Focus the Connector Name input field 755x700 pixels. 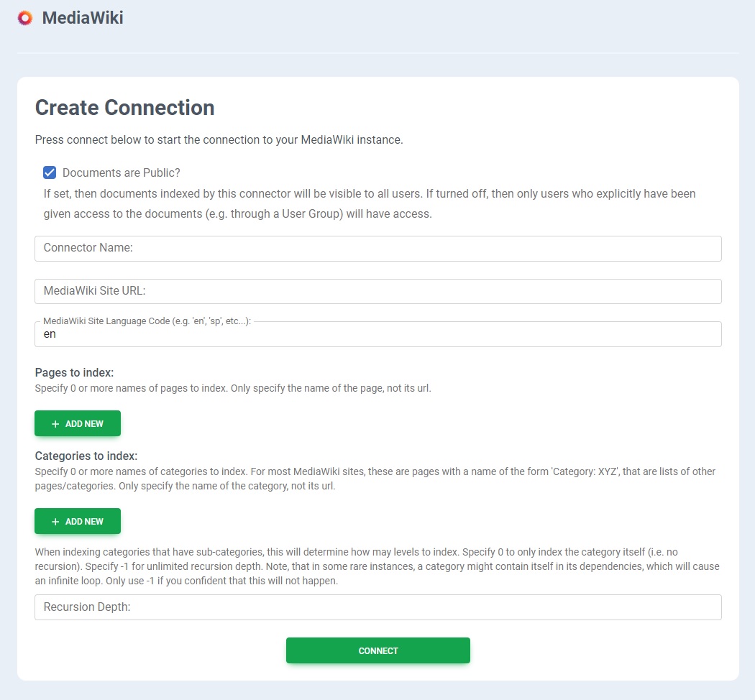click(377, 249)
